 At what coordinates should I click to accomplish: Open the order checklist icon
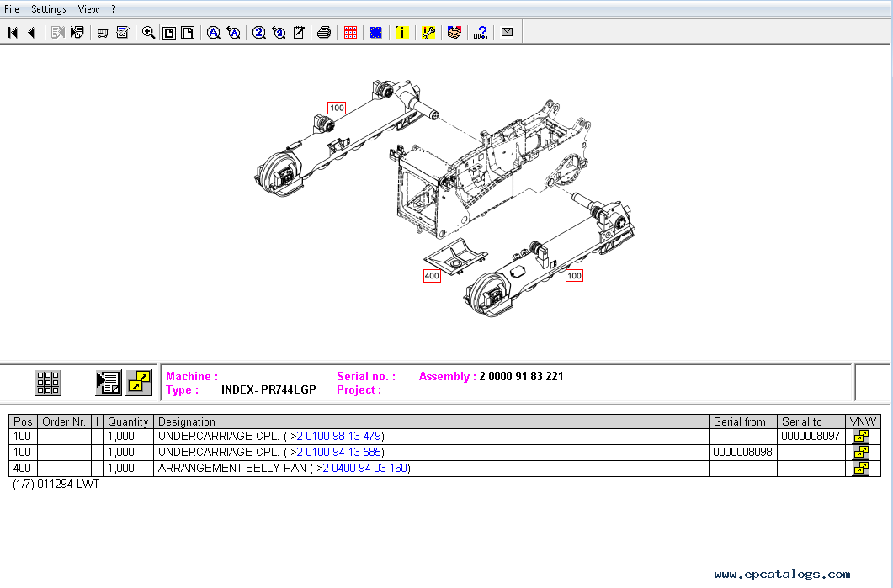pos(122,33)
